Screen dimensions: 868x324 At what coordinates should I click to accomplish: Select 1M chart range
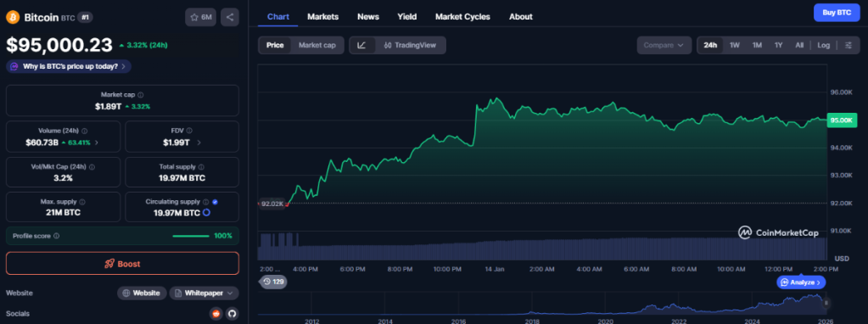757,45
